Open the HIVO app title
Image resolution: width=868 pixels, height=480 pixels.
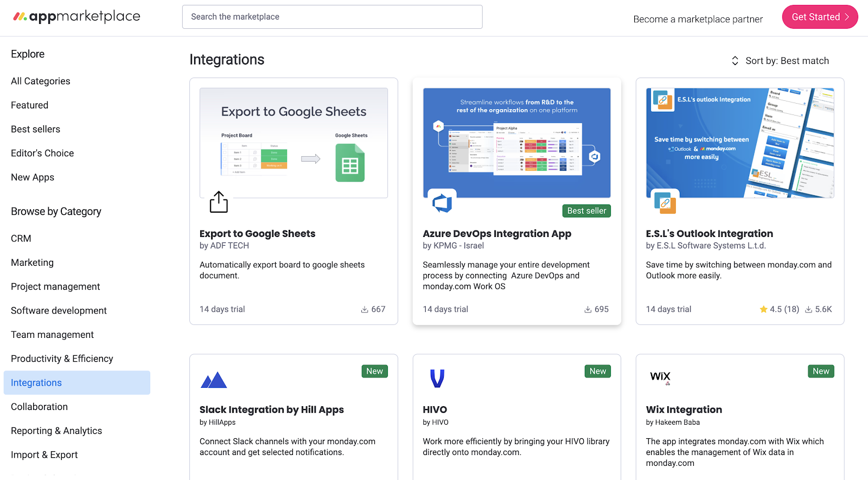pos(435,409)
